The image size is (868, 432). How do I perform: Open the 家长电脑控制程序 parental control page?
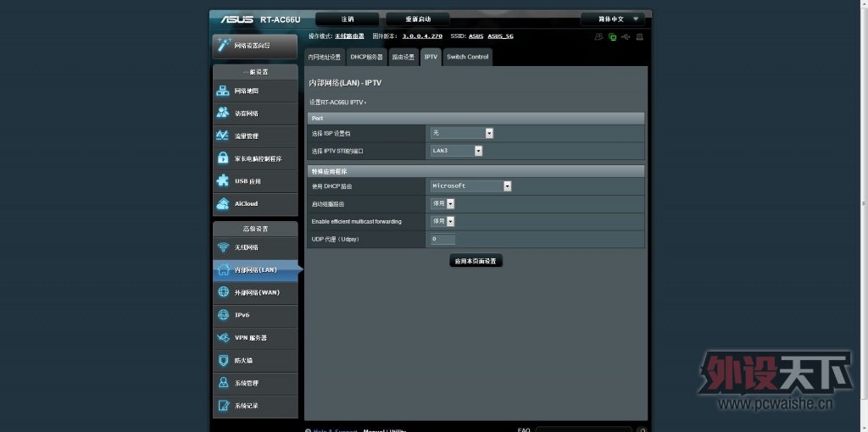[255, 158]
